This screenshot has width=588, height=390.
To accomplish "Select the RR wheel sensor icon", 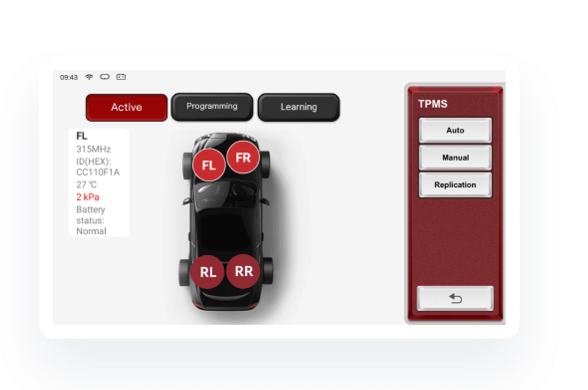I will coord(243,272).
